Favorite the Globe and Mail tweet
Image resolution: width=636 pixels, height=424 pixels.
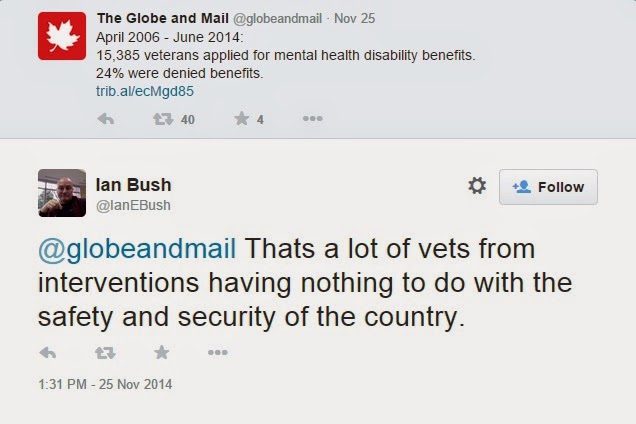click(241, 119)
